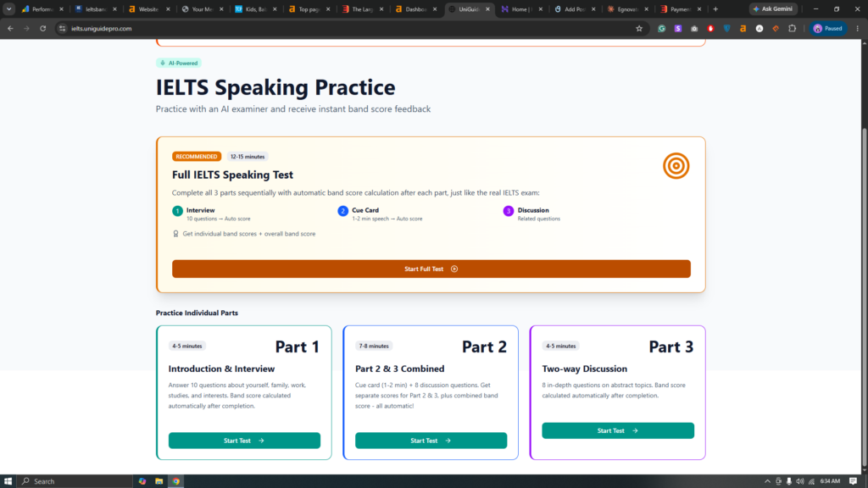Click the Practice Individual Parts heading

coord(197,313)
